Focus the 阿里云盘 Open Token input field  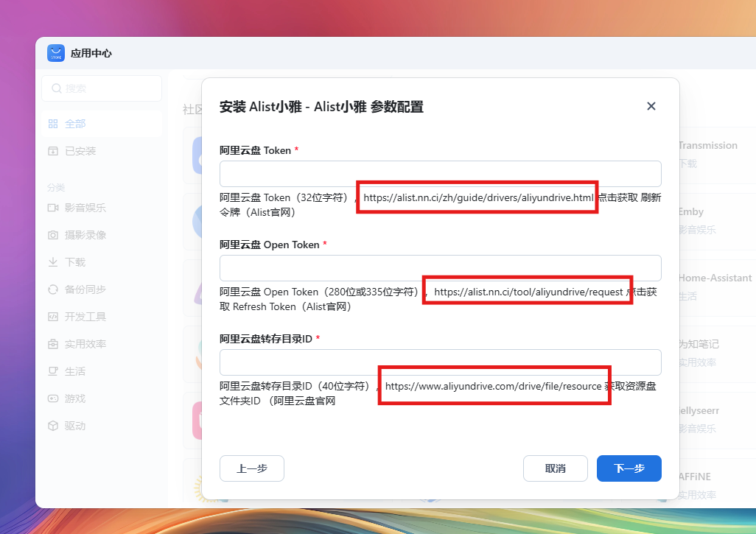tap(440, 268)
